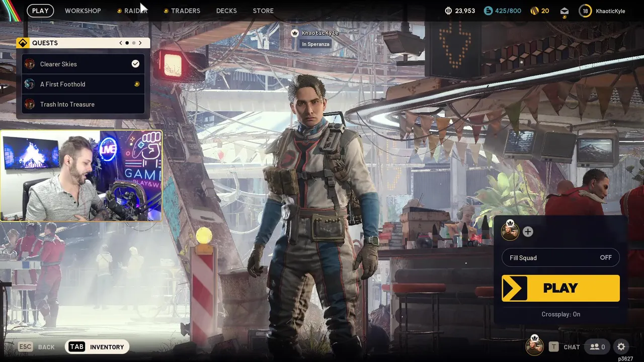This screenshot has height=362, width=644.
Task: Select the second quest page dot
Action: (x=133, y=43)
